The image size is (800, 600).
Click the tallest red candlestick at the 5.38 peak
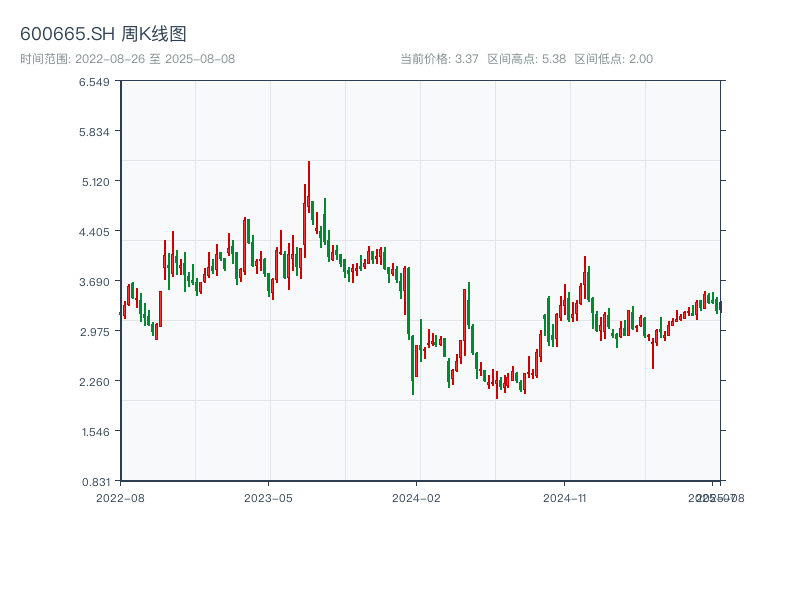[309, 187]
